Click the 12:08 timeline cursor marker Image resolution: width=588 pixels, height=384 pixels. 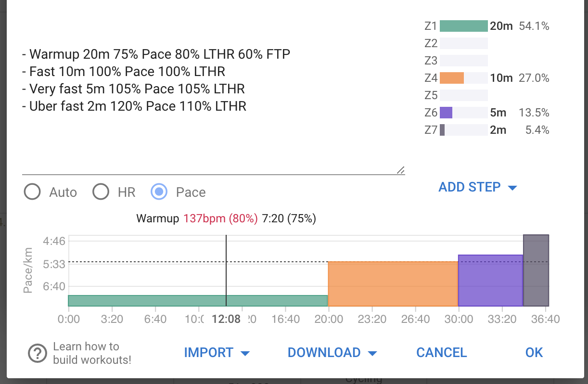(x=226, y=319)
